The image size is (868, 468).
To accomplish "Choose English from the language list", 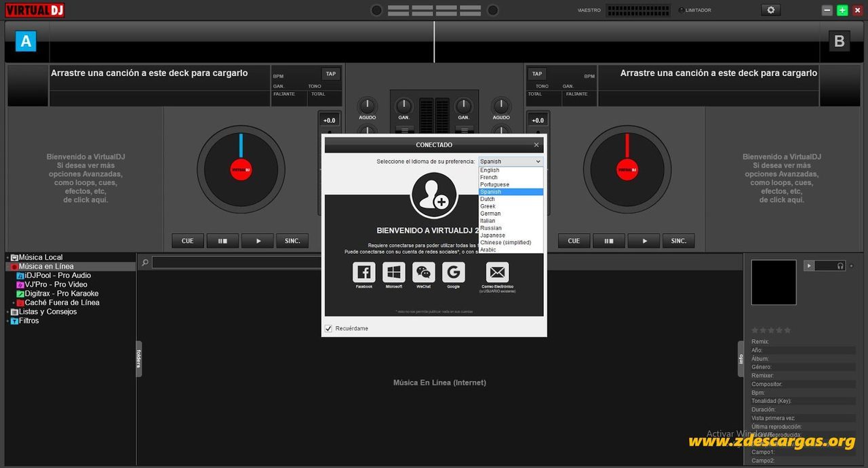I will pos(511,170).
